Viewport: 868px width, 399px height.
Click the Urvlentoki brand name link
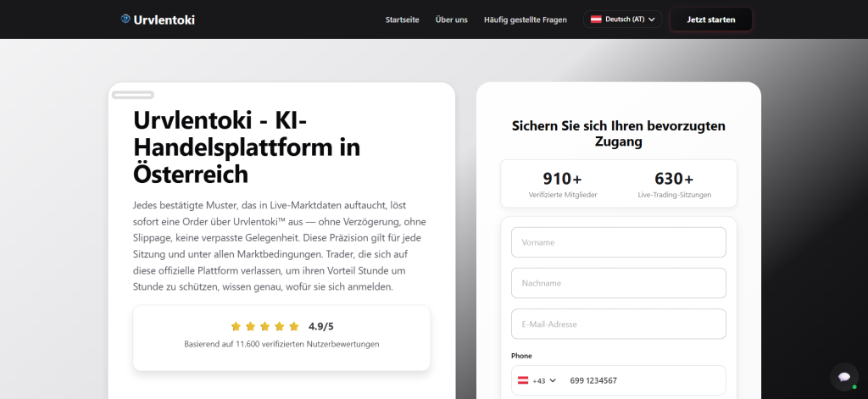(x=164, y=20)
